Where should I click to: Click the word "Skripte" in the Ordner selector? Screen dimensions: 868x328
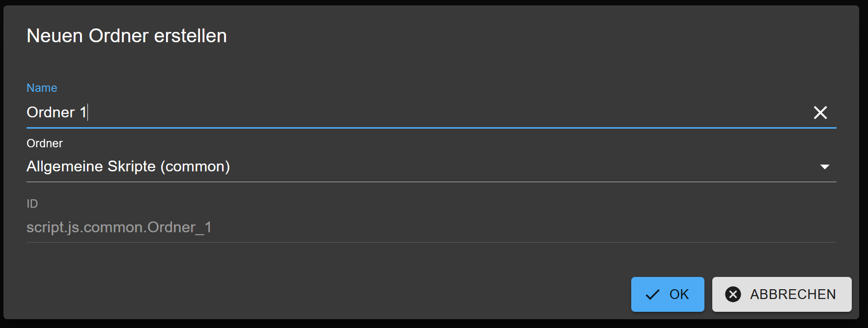coord(132,167)
